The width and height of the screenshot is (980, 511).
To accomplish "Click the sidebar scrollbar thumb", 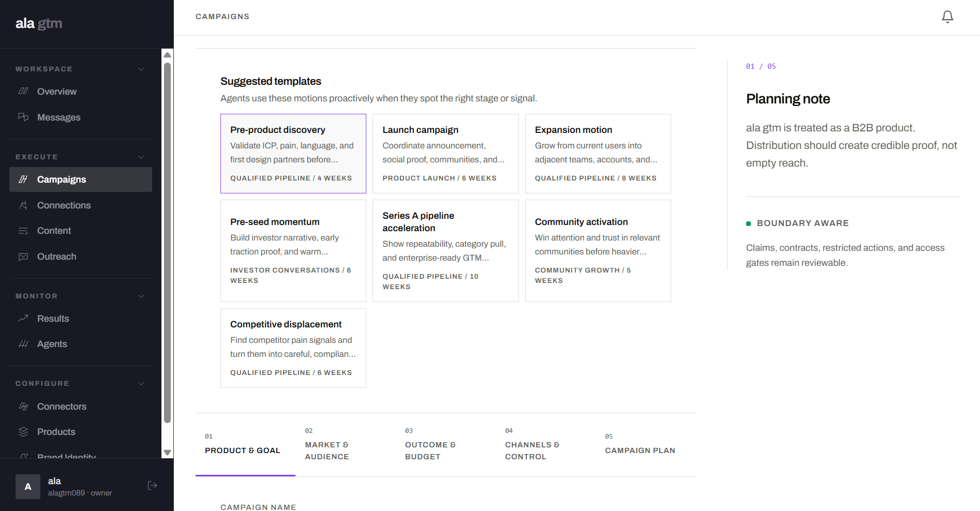I will pyautogui.click(x=167, y=243).
